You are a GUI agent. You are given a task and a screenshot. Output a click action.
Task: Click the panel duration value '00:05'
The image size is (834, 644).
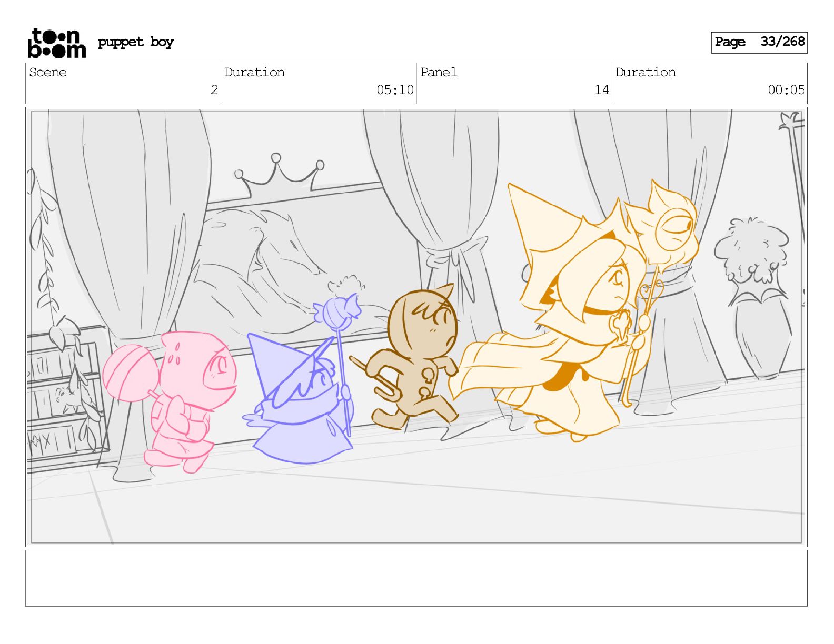click(786, 90)
